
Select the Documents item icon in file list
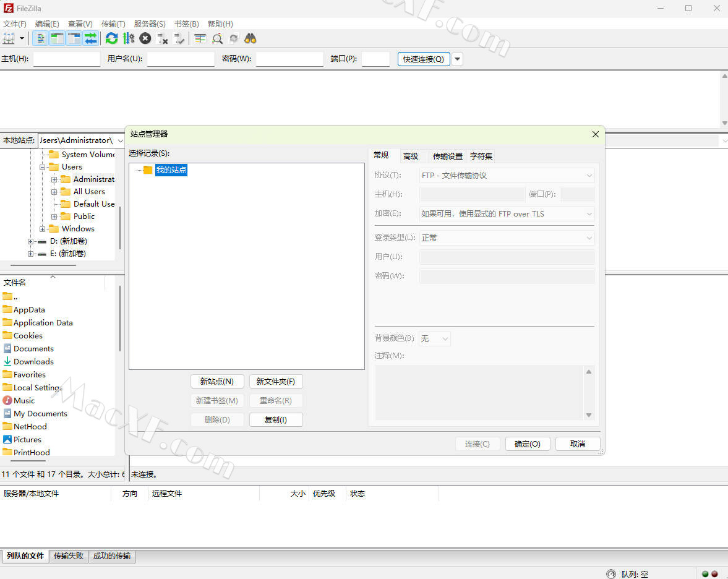pyautogui.click(x=7, y=348)
